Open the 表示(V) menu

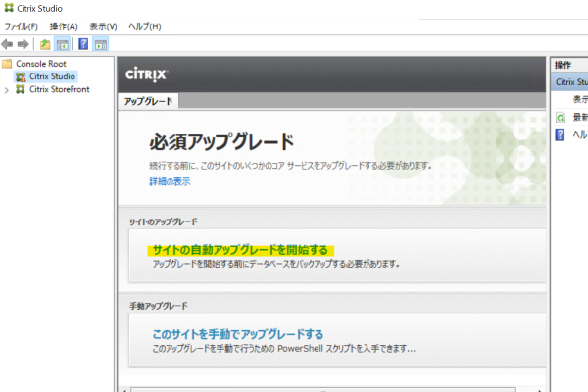coord(103,26)
